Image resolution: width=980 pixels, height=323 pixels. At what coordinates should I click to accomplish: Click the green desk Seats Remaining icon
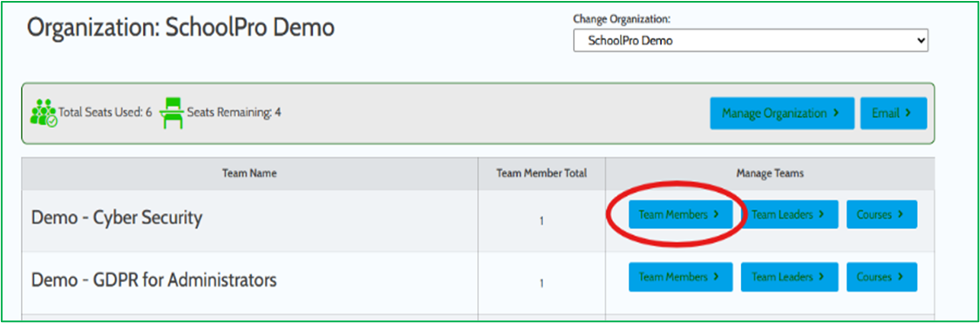coord(173,113)
